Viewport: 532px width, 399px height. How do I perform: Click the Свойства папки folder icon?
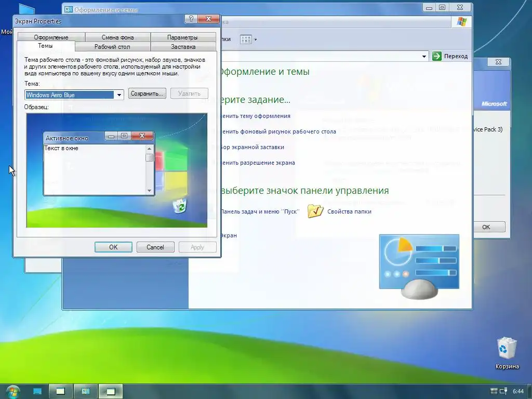[x=315, y=211]
